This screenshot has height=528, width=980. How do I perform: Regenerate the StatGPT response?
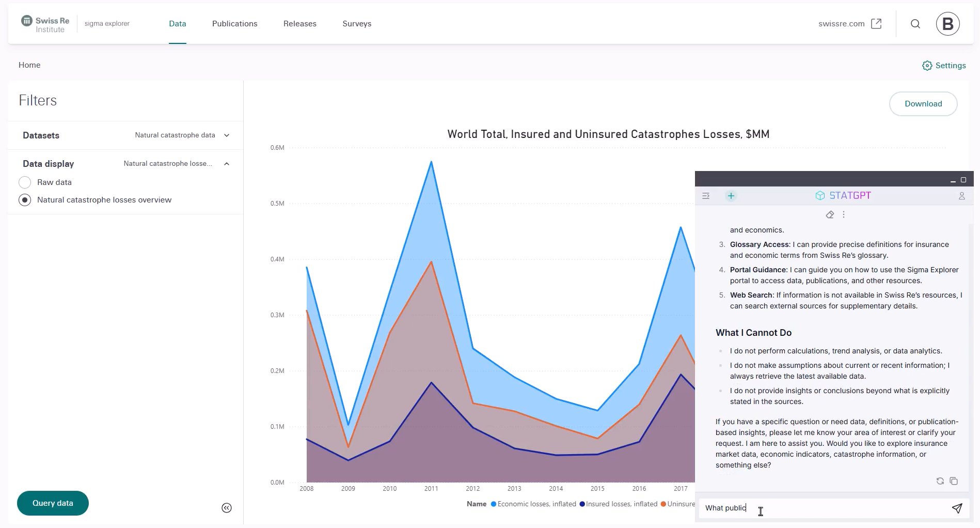click(x=940, y=481)
